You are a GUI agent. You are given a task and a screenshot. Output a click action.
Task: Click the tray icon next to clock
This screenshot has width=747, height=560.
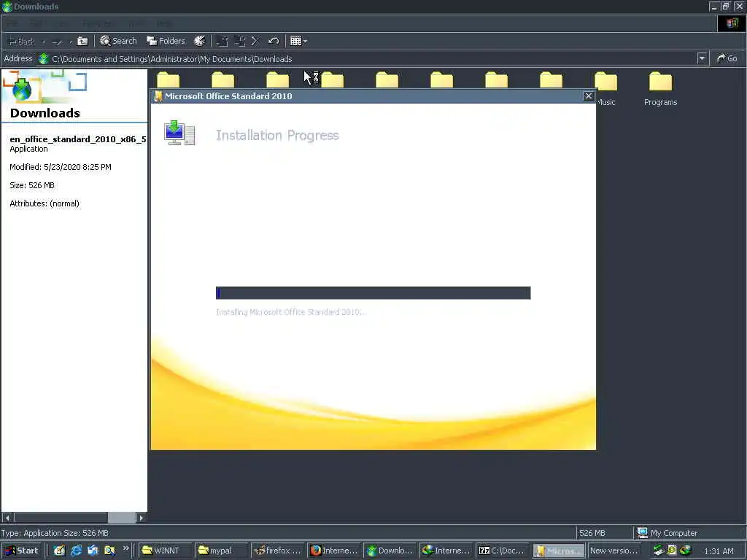(x=686, y=551)
